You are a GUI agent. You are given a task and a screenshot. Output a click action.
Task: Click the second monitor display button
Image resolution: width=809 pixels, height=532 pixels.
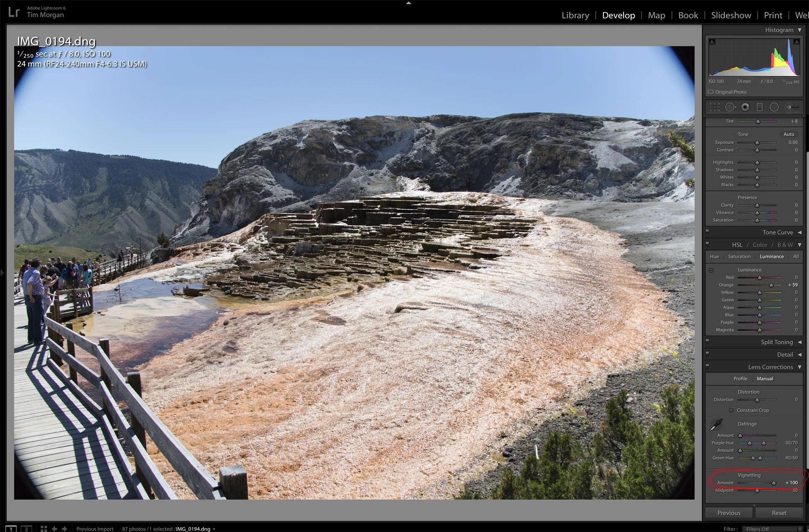pyautogui.click(x=26, y=529)
